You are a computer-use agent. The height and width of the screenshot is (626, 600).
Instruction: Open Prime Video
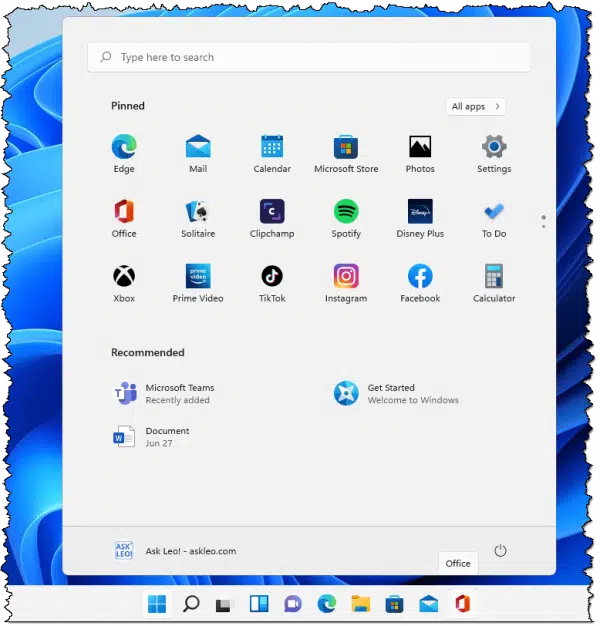[x=198, y=283]
